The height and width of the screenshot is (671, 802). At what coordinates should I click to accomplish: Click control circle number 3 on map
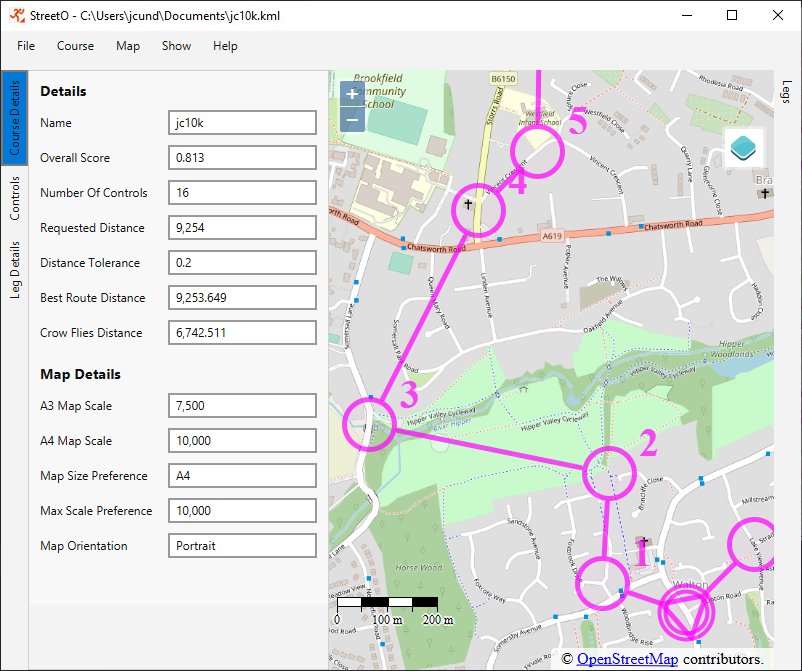tap(369, 425)
